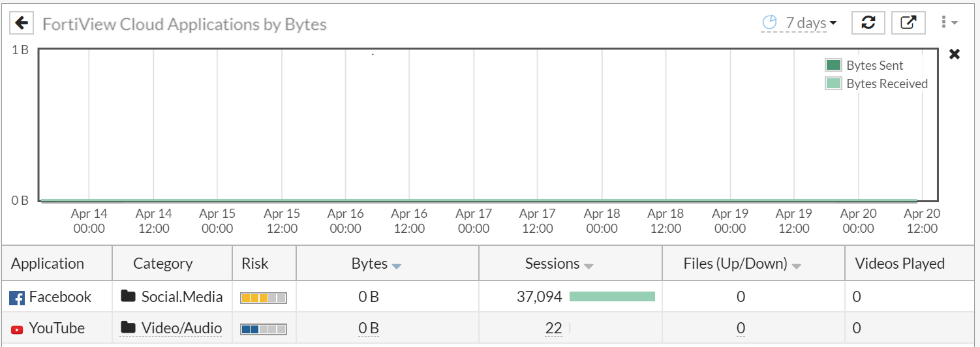Screen dimensions: 980x347
Task: Open the 7 days time range dropdown
Action: tap(812, 23)
